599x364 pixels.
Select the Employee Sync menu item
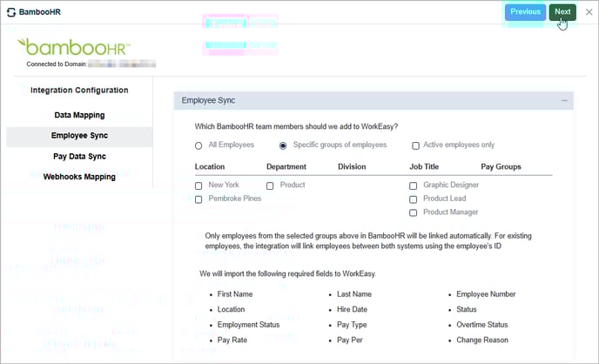pyautogui.click(x=79, y=136)
